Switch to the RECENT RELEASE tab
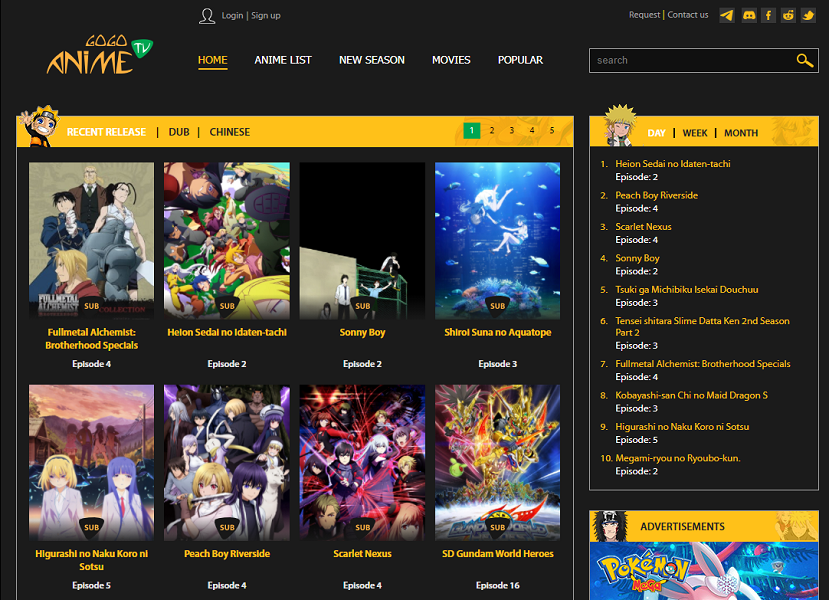The height and width of the screenshot is (600, 829). (x=106, y=132)
